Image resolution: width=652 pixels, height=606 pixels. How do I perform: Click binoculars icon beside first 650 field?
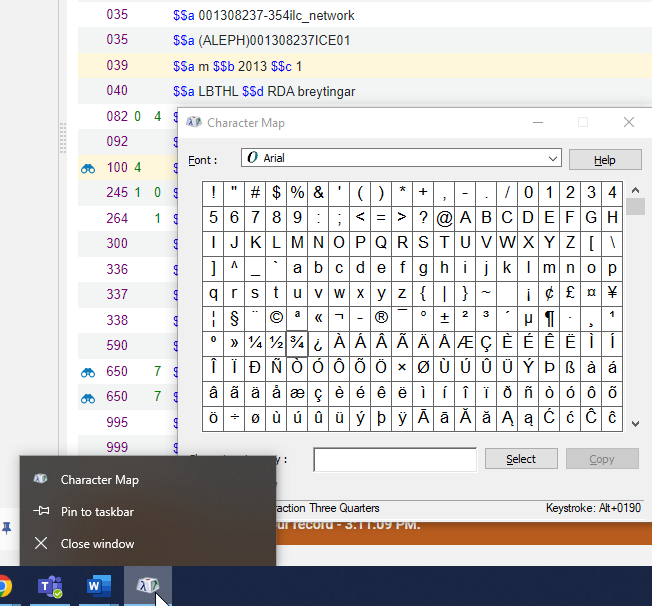88,372
